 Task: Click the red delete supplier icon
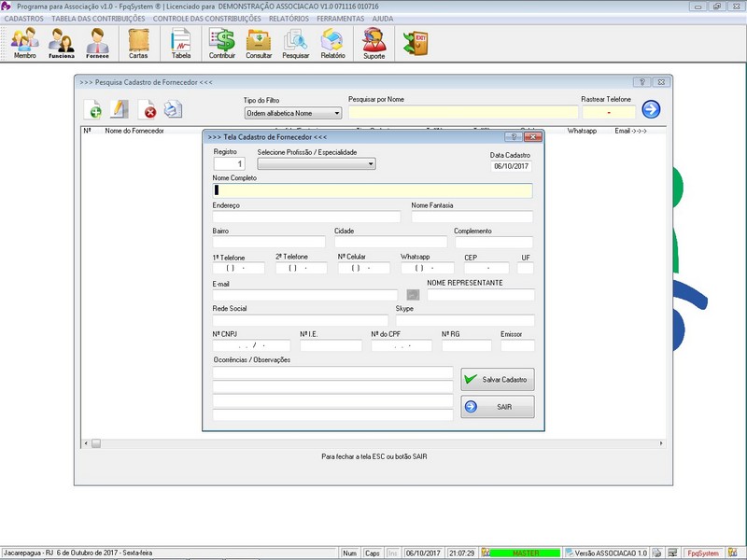[148, 111]
